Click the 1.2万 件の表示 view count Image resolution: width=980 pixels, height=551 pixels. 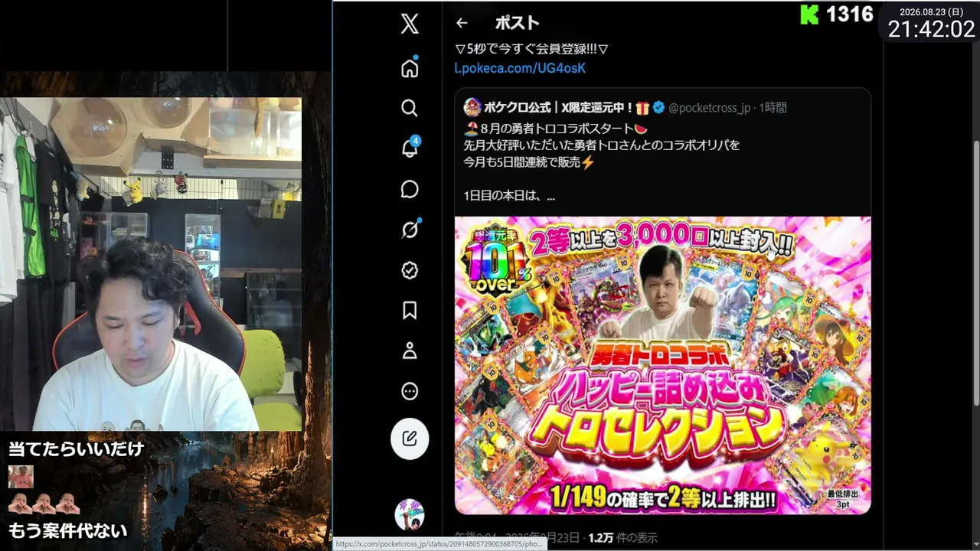point(622,538)
